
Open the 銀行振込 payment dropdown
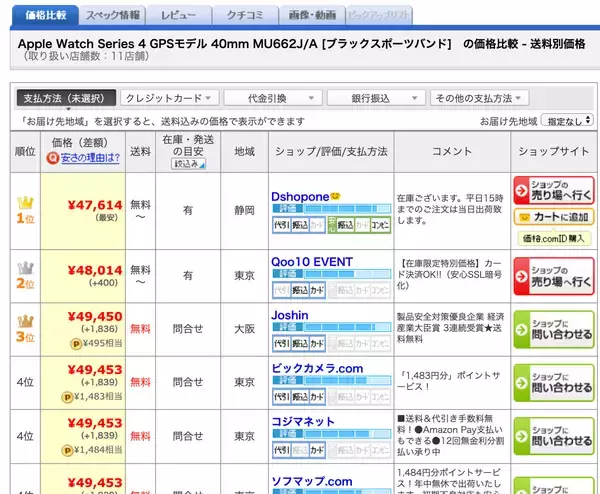click(x=374, y=98)
